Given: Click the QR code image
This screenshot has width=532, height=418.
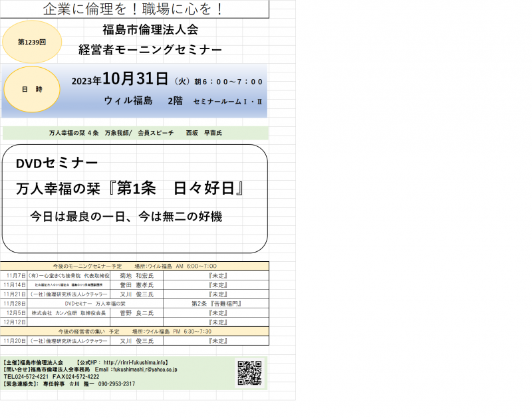Looking at the screenshot, I should point(249,373).
